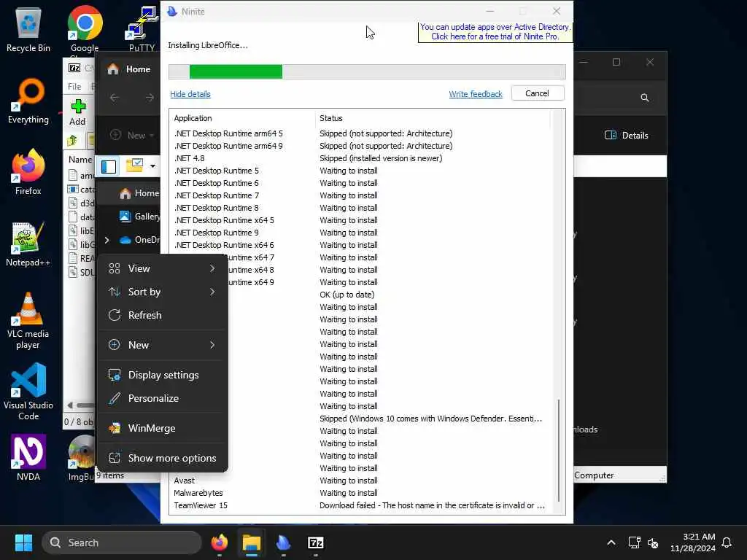
Task: Expand the OneDrive tree item
Action: 107,240
